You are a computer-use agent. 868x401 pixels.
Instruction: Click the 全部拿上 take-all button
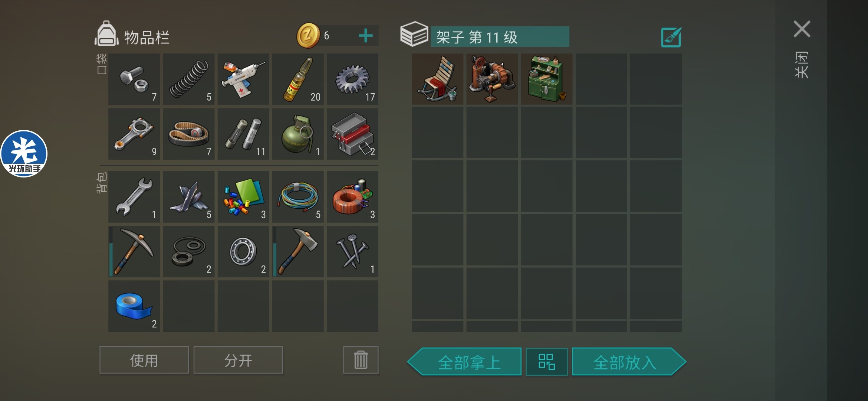(x=464, y=362)
